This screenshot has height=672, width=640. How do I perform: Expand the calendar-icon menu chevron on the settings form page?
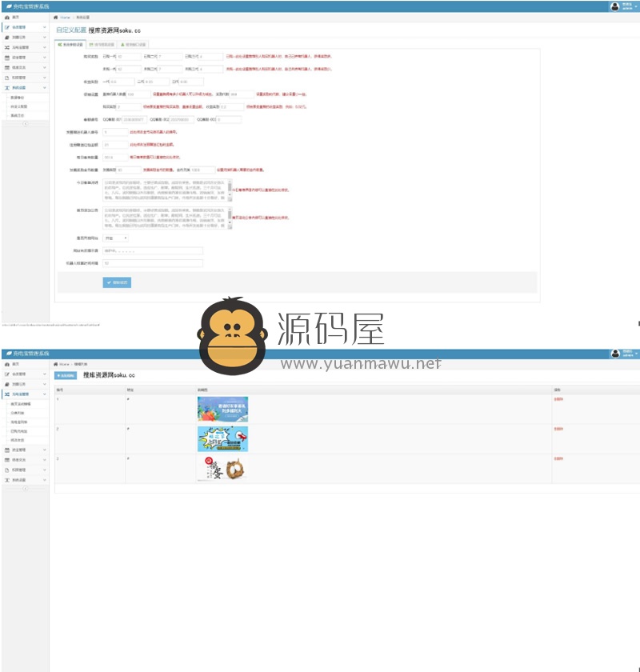44,58
